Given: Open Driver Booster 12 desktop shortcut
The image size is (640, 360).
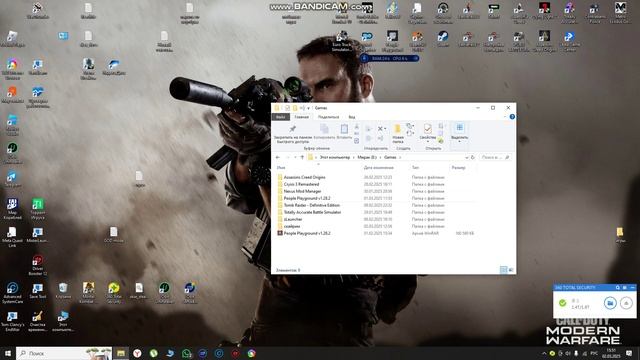Looking at the screenshot, I should [37, 265].
